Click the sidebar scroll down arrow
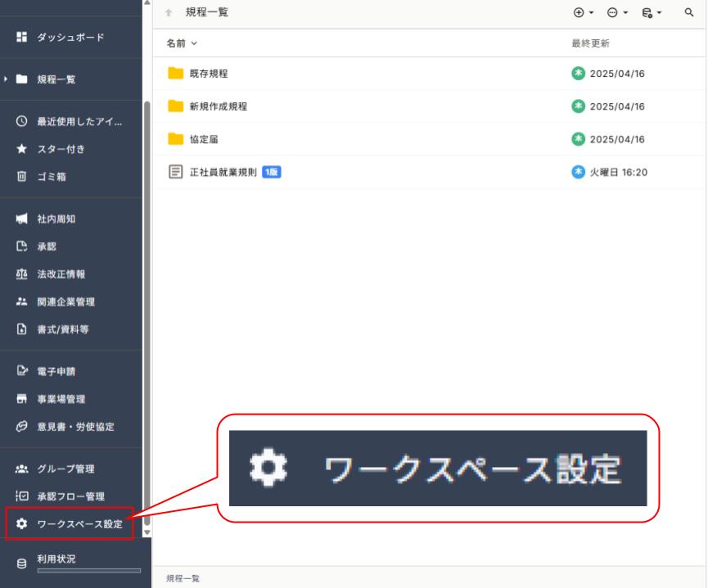 click(x=147, y=532)
